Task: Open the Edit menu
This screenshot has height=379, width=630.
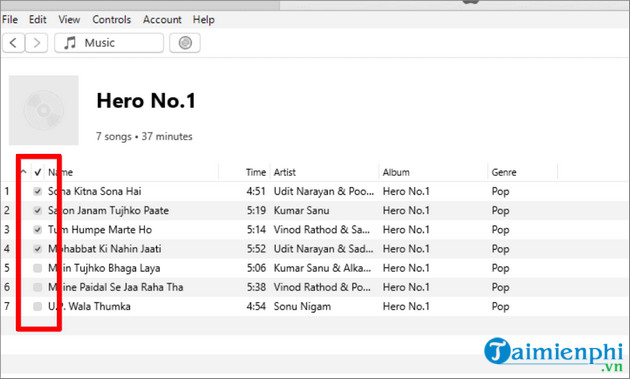Action: tap(37, 19)
